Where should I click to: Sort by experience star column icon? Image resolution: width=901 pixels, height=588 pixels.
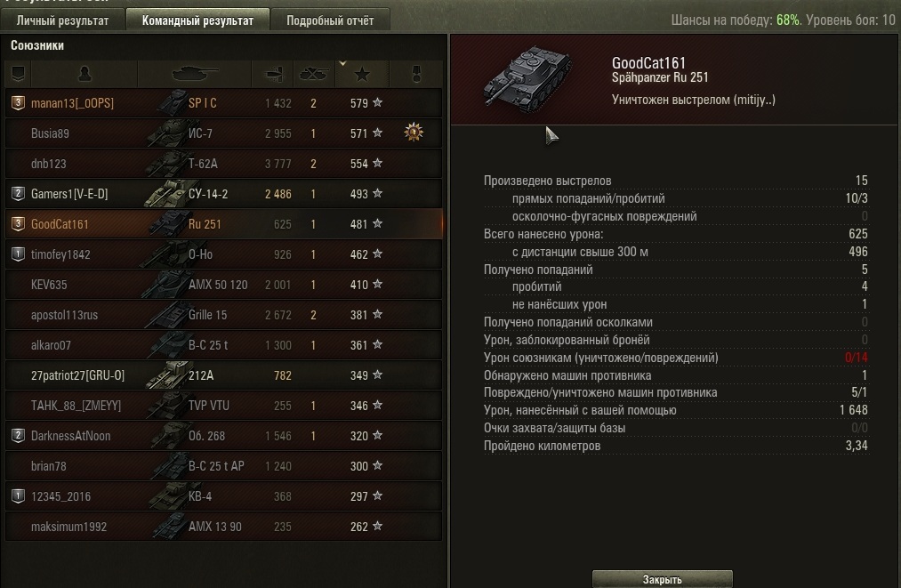pyautogui.click(x=362, y=74)
